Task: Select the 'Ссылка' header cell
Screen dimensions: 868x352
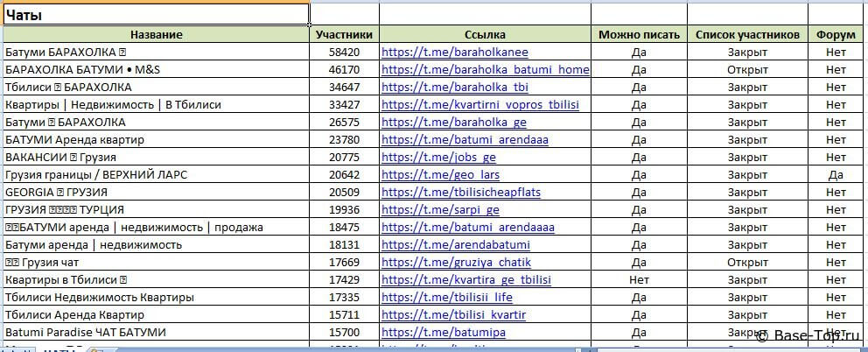Action: coord(485,34)
